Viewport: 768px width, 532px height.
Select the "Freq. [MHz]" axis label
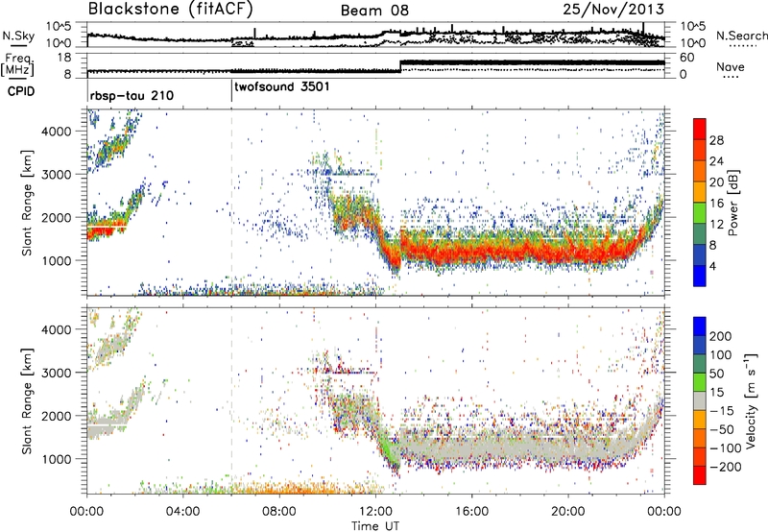pos(17,65)
